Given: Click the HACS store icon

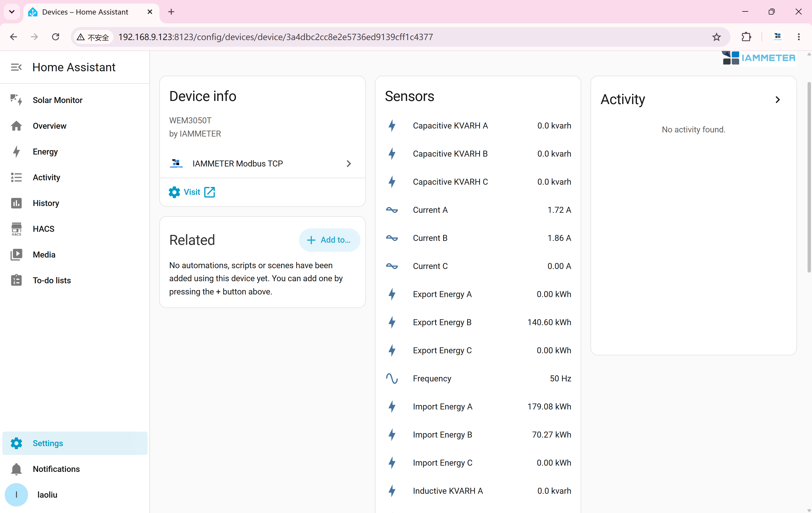Looking at the screenshot, I should point(16,229).
